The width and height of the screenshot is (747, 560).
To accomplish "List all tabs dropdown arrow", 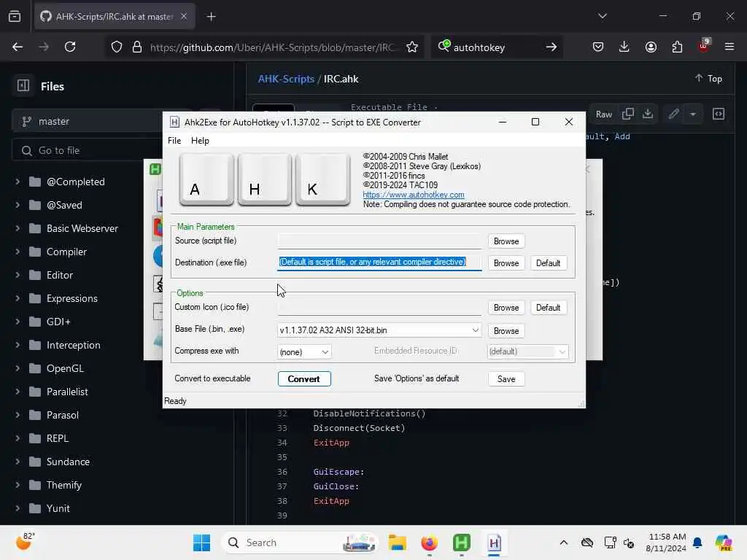I will (x=602, y=16).
